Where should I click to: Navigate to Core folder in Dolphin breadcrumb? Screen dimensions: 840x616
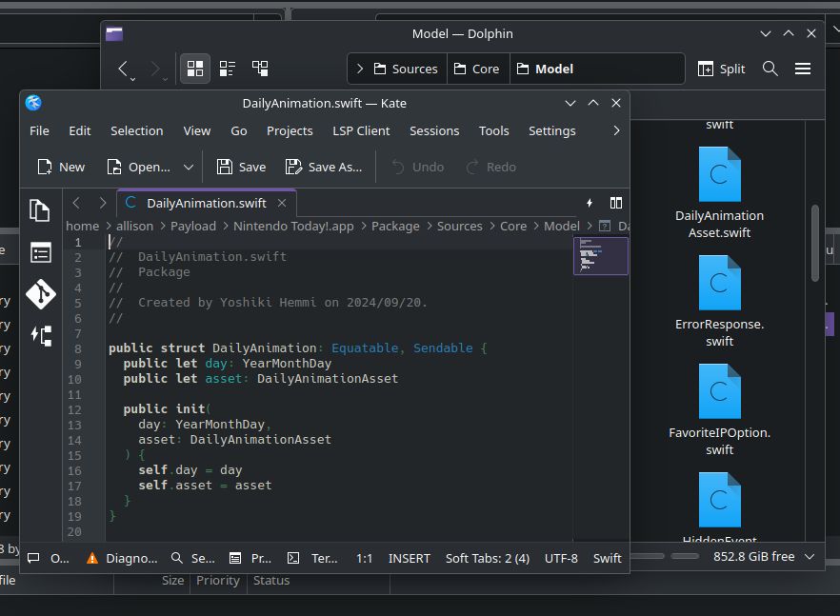tap(477, 70)
